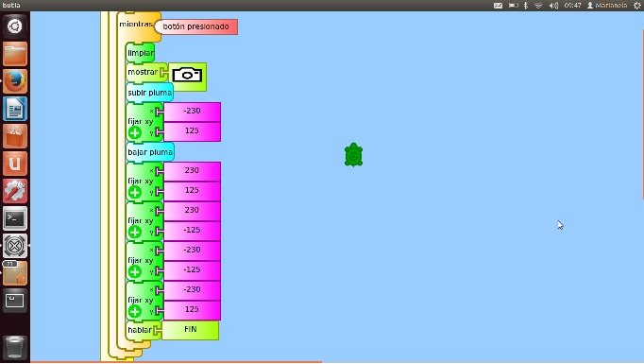
Task: Click the limpiar block
Action: [141, 53]
